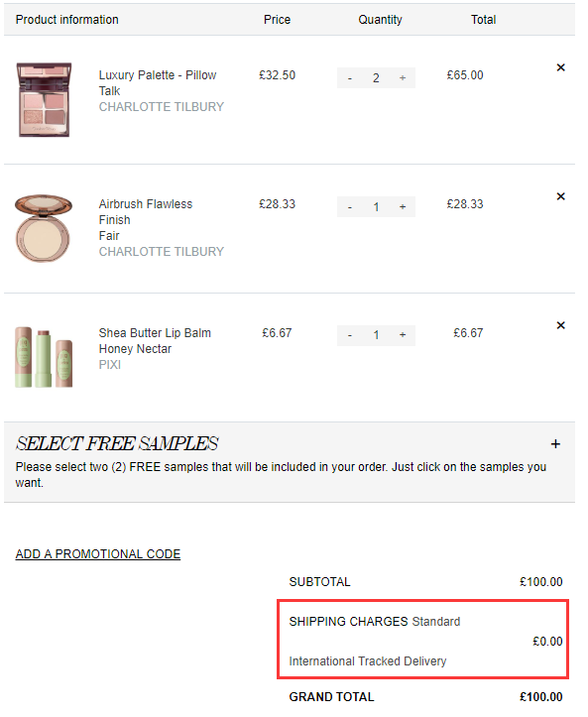Open Airbrush Flawless Finish compact thumbnail
The width and height of the screenshot is (588, 717).
click(44, 228)
